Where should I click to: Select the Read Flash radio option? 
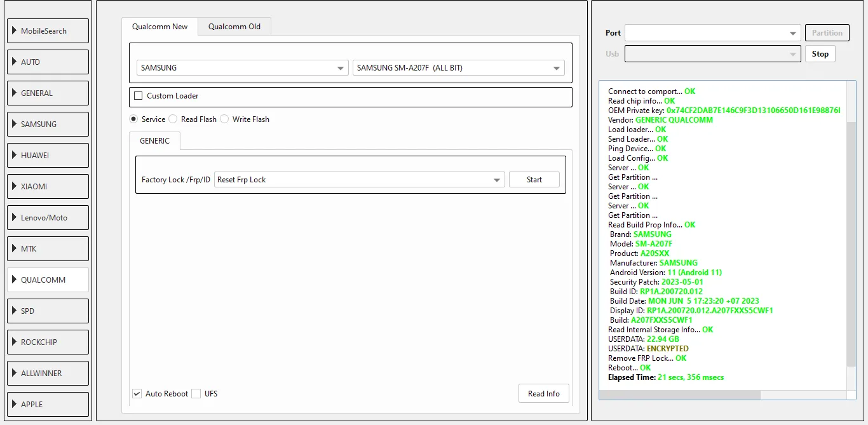173,119
